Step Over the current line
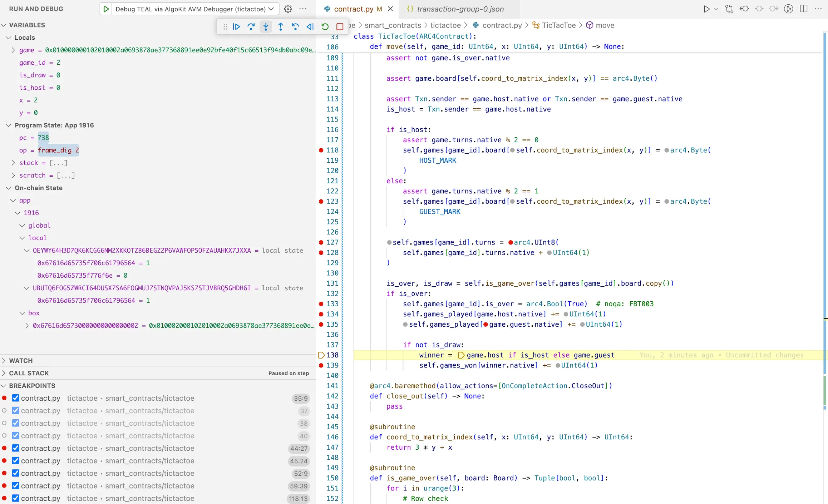828x504 pixels. click(x=251, y=27)
